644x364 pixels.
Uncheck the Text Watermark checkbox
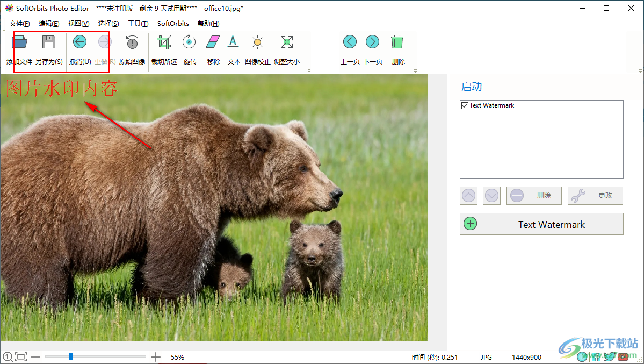pos(465,105)
